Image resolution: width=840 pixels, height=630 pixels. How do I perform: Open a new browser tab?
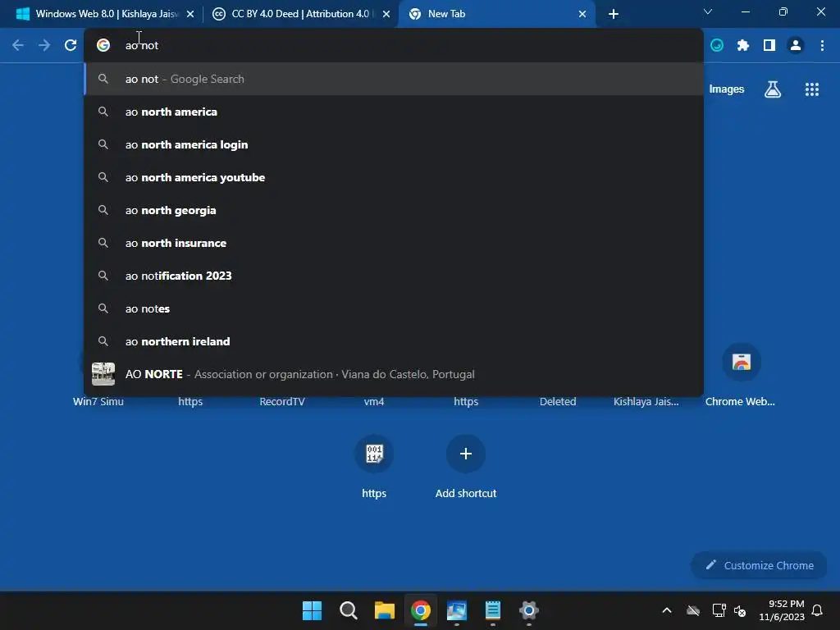pos(614,15)
